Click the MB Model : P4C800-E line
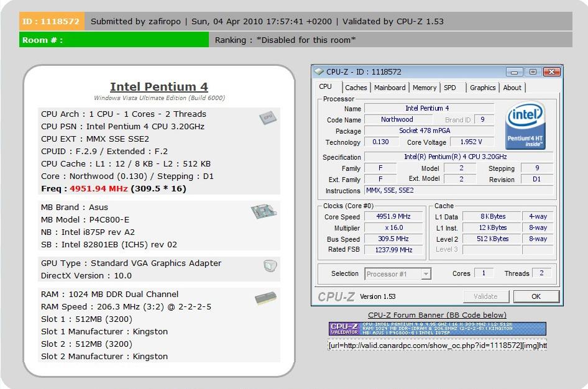 [85, 219]
